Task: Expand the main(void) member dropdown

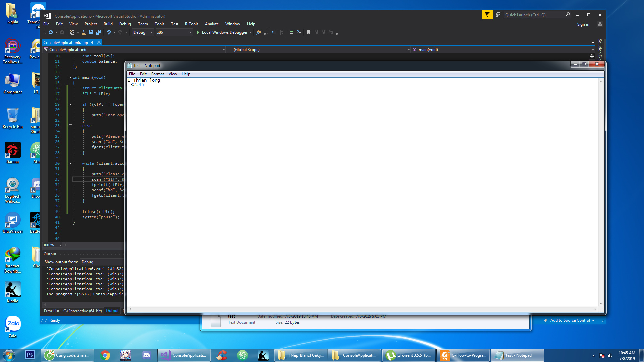Action: 593,50
